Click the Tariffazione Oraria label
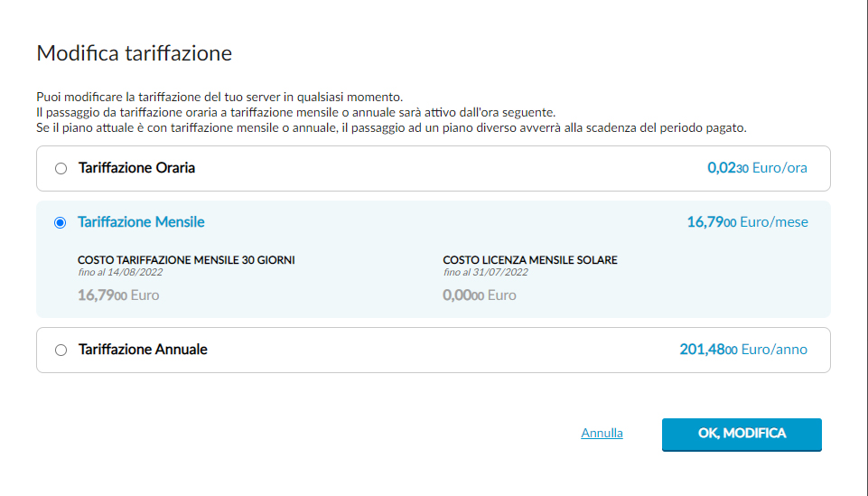This screenshot has width=868, height=496. click(x=136, y=168)
